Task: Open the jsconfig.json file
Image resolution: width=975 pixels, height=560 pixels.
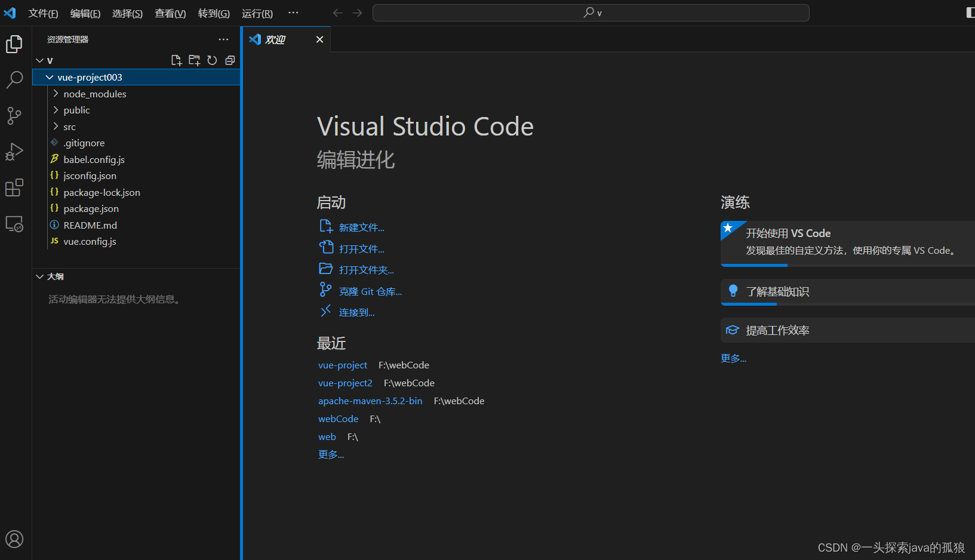Action: (x=137, y=176)
